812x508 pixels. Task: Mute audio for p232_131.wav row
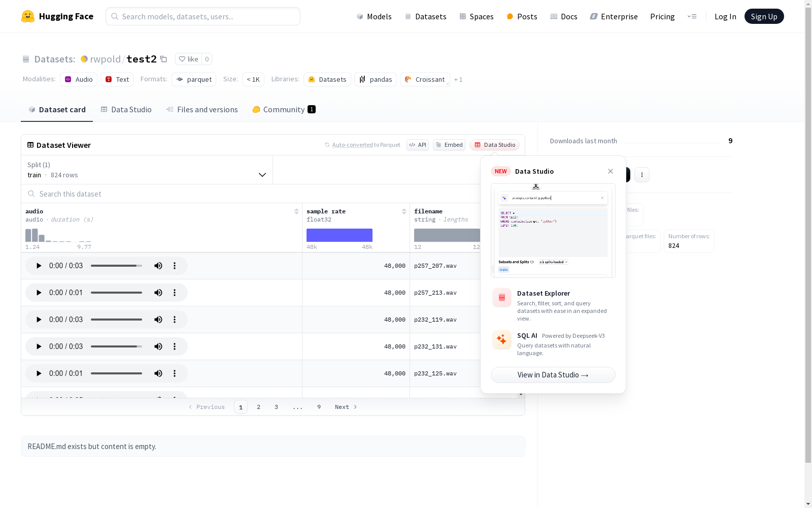158,346
